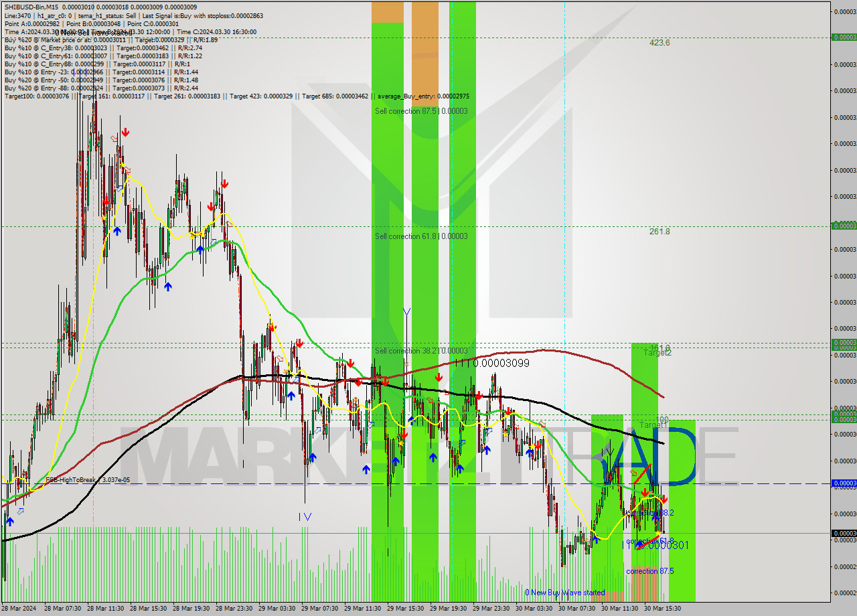Select the blue 'correction 38.2' label
This screenshot has height=616, width=857.
tap(649, 513)
